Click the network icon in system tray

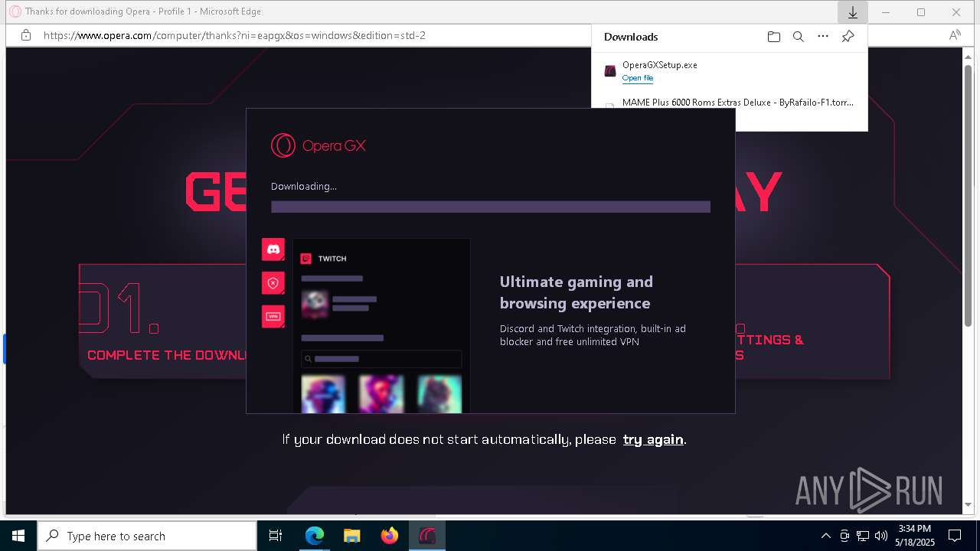[x=863, y=536]
